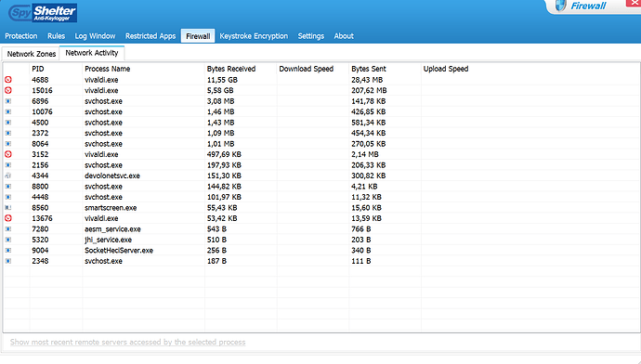The height and width of the screenshot is (364, 641).
Task: Open the Protection tab
Action: [20, 36]
